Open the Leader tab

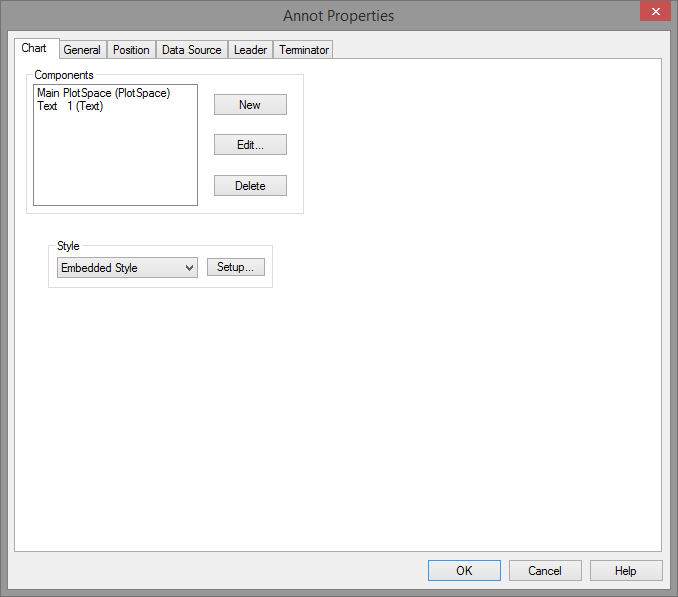(250, 50)
